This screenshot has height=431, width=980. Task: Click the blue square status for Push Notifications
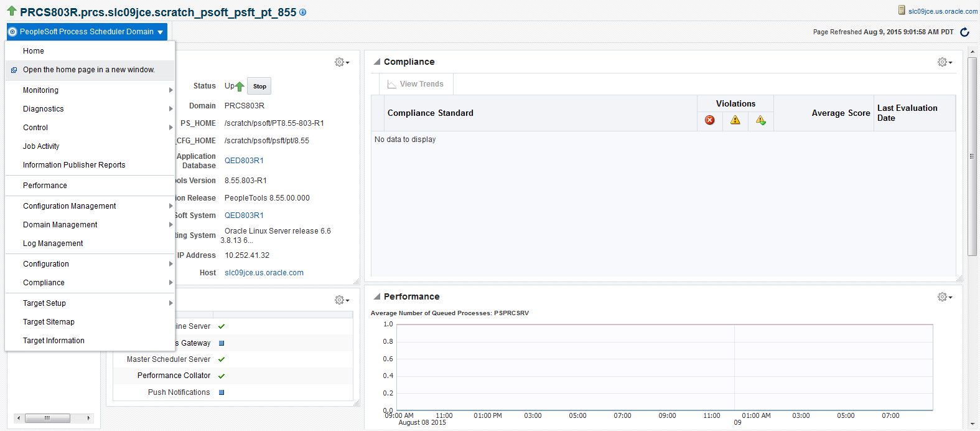[x=222, y=392]
